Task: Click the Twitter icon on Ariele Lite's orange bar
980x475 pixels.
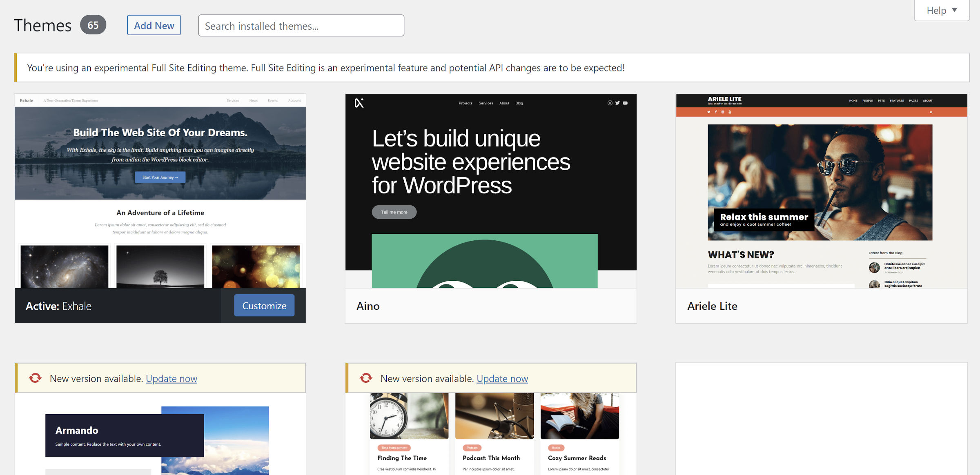Action: [709, 112]
